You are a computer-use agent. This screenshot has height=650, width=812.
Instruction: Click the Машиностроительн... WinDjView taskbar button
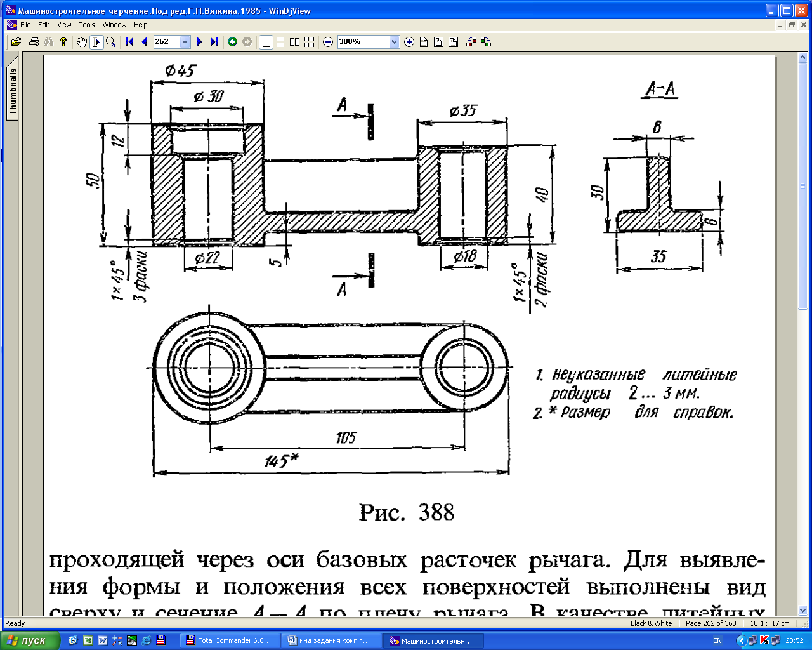point(433,640)
